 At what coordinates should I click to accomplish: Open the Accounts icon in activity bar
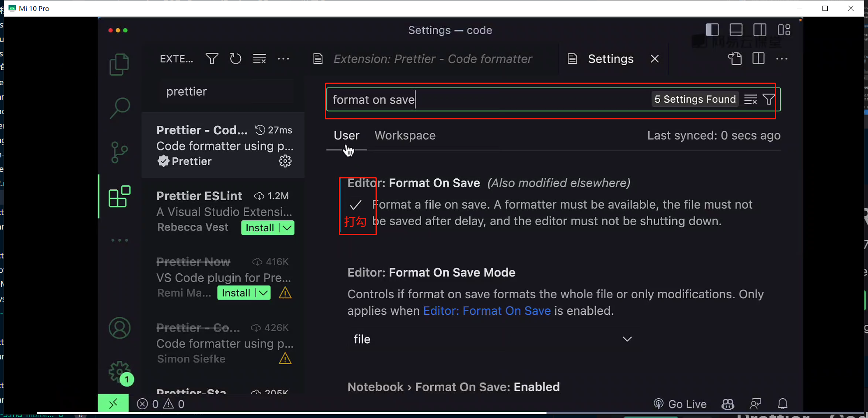pyautogui.click(x=119, y=328)
